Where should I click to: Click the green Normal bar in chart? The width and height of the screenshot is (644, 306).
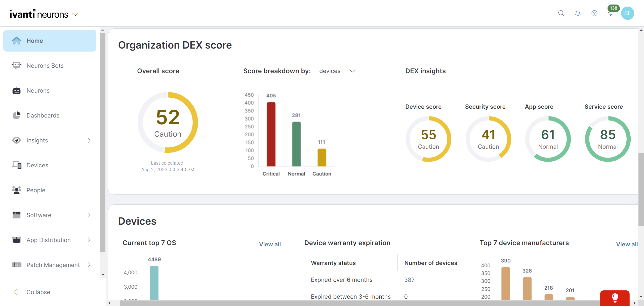pyautogui.click(x=296, y=144)
